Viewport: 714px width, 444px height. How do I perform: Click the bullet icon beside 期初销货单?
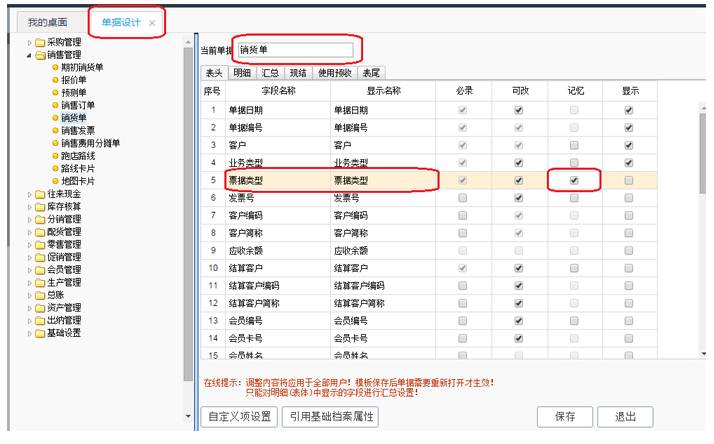(x=55, y=67)
